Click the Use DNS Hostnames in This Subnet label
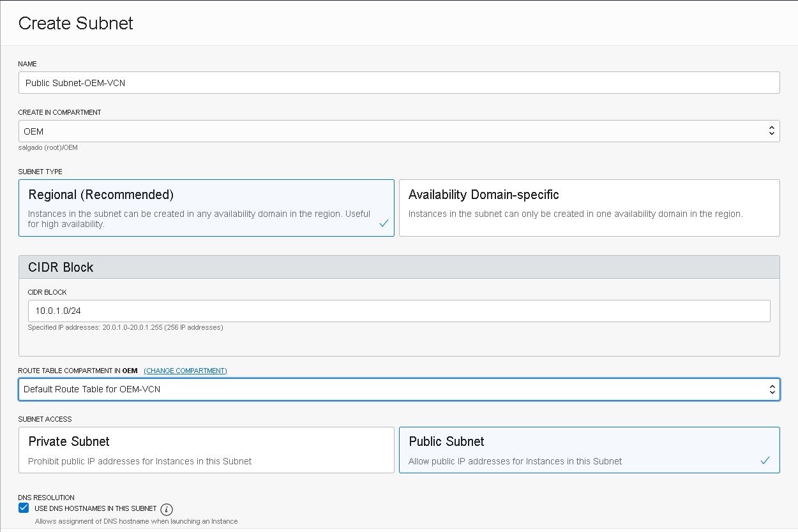 (x=95, y=508)
